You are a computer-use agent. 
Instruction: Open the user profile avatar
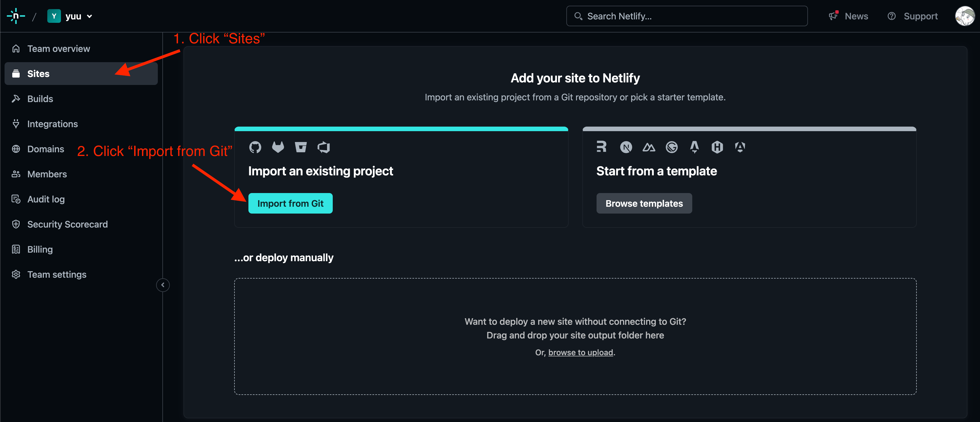pos(965,16)
